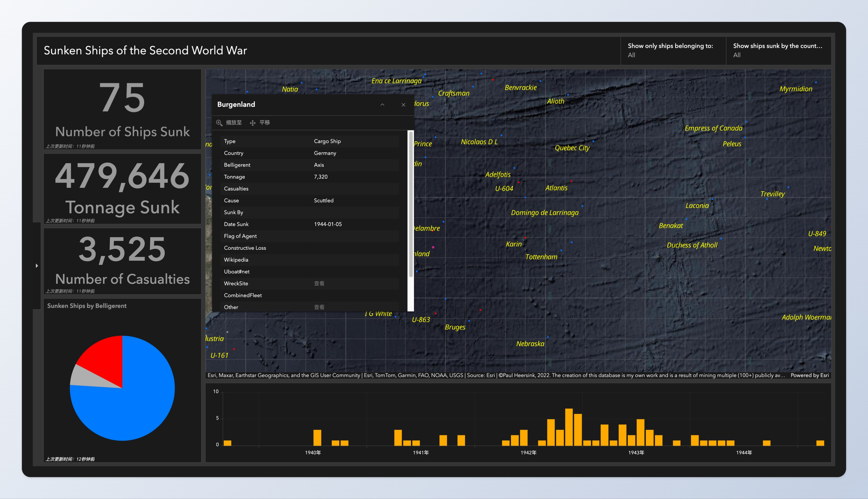
Task: Click the Cause value Scuttled
Action: point(323,201)
